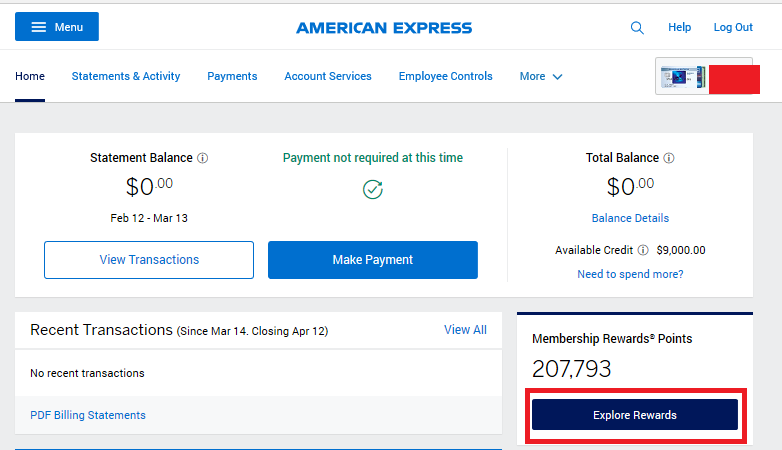This screenshot has height=450, width=782.
Task: Expand the More navigation dropdown
Action: (x=541, y=76)
